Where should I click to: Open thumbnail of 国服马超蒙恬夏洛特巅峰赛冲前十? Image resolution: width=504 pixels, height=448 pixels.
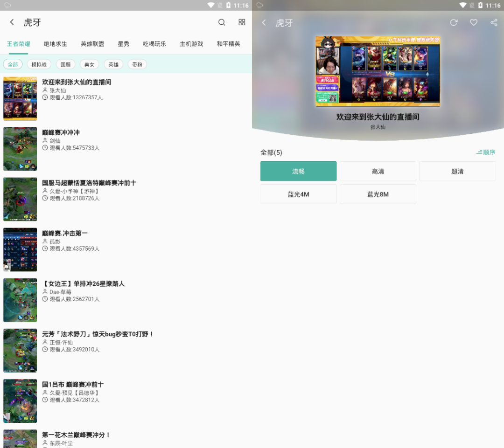coord(20,199)
